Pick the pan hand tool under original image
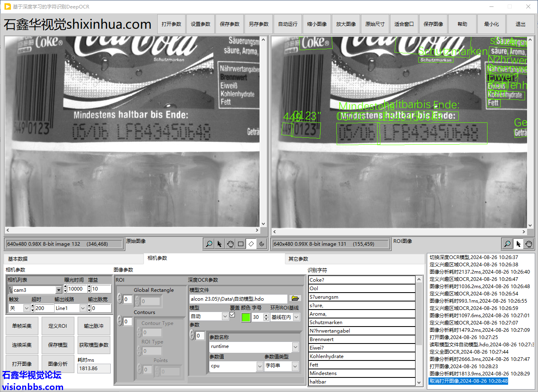The image size is (538, 392). click(230, 244)
